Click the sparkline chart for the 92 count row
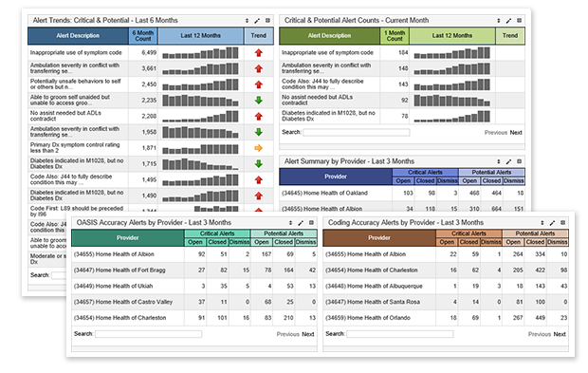This screenshot has height=373, width=588. 451,101
